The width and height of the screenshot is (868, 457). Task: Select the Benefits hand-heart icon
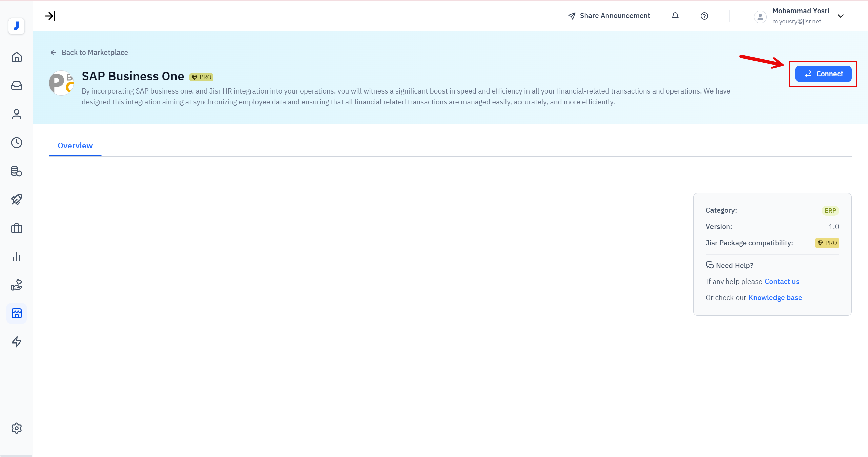16,285
